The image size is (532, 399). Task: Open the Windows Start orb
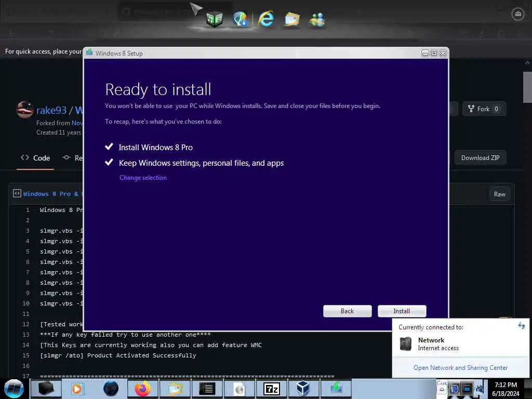[14, 389]
